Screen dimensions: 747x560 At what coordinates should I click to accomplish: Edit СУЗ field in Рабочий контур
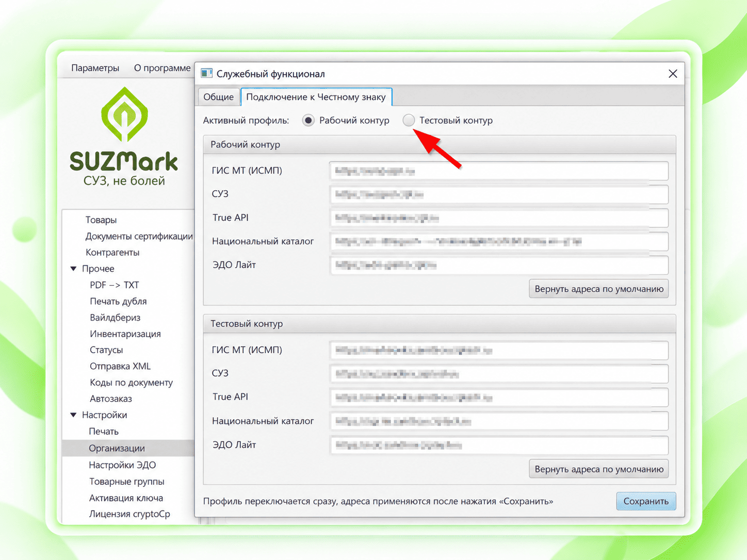[499, 194]
